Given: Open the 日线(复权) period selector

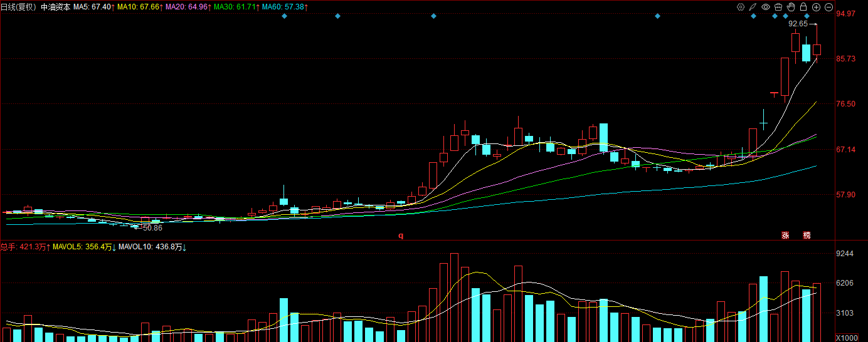Looking at the screenshot, I should (18, 7).
